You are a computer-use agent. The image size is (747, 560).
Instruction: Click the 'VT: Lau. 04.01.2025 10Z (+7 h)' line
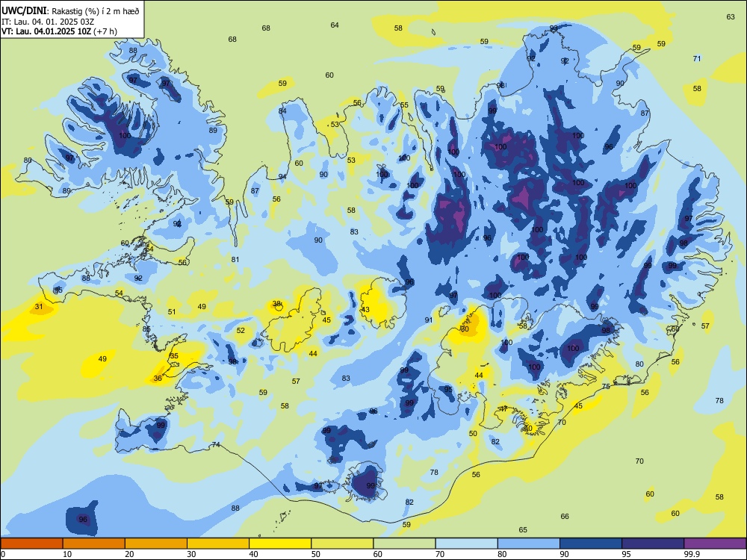pos(59,31)
